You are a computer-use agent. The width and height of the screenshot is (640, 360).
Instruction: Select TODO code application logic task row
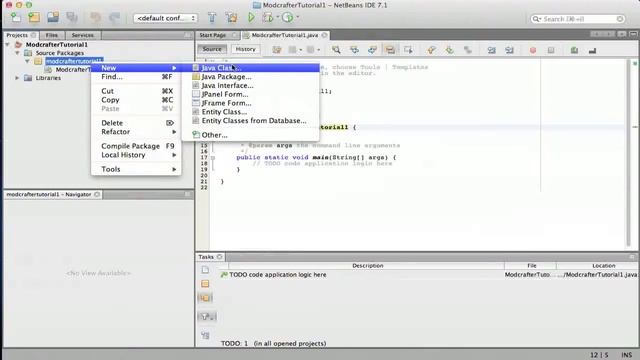tap(428, 275)
